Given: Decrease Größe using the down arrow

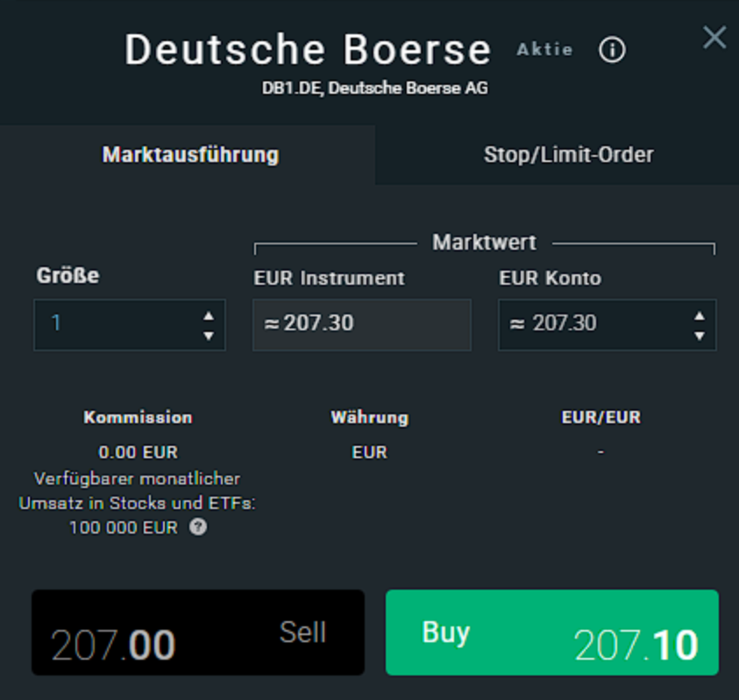Looking at the screenshot, I should 209,335.
